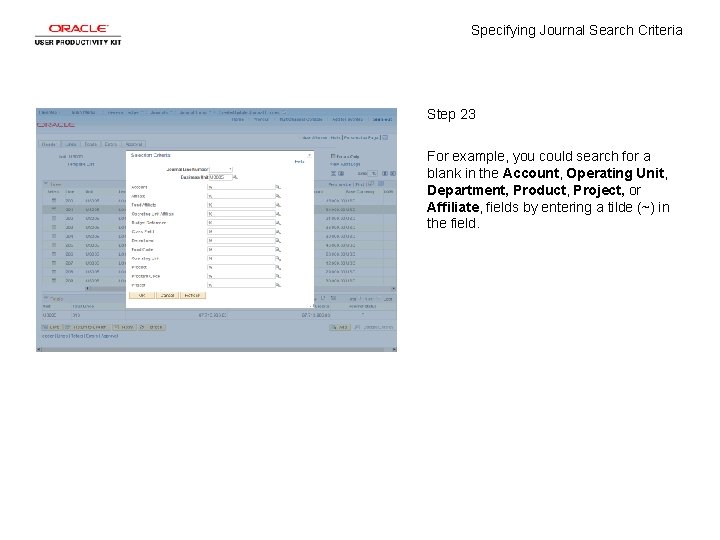Close the Selection Criteria dialog
720x540 pixels.
tap(309, 155)
